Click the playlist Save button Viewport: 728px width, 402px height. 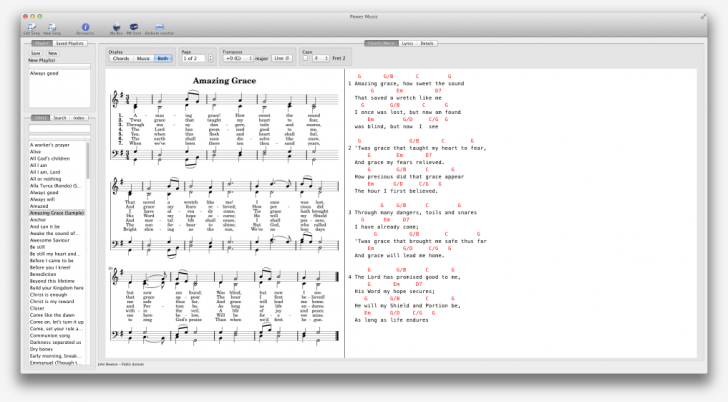tap(36, 53)
